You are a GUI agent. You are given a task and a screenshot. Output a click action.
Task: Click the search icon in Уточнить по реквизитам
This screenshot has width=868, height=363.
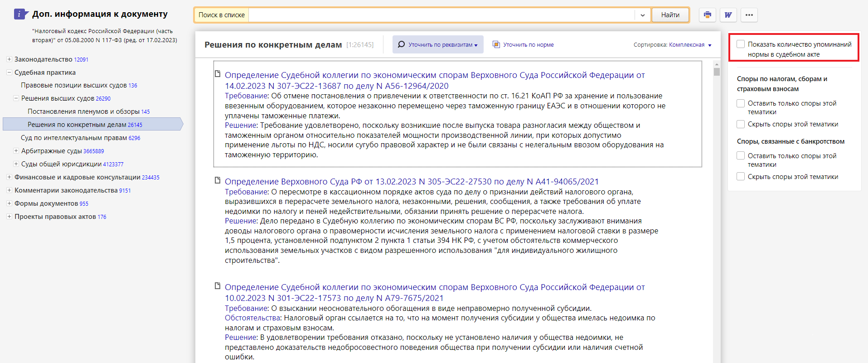coord(401,44)
